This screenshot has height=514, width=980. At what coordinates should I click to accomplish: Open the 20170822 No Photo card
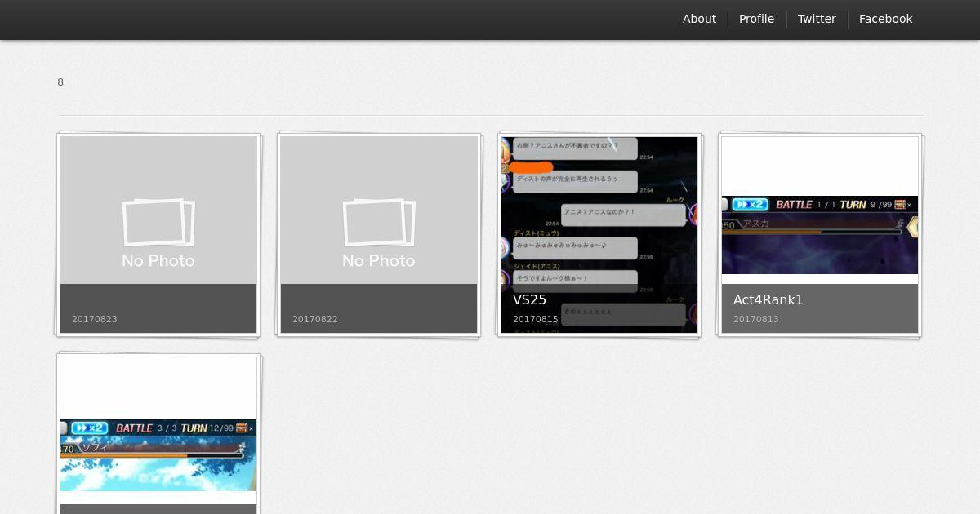(x=379, y=235)
